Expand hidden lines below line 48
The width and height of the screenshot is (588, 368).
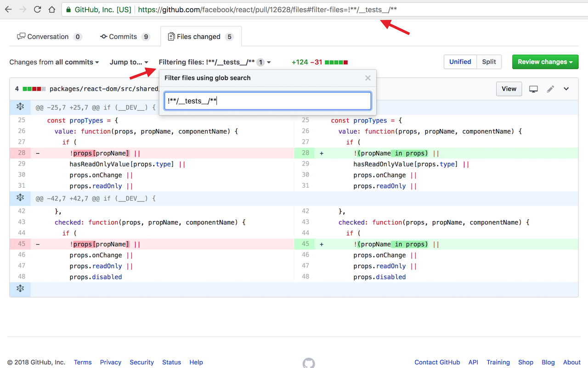pos(20,289)
